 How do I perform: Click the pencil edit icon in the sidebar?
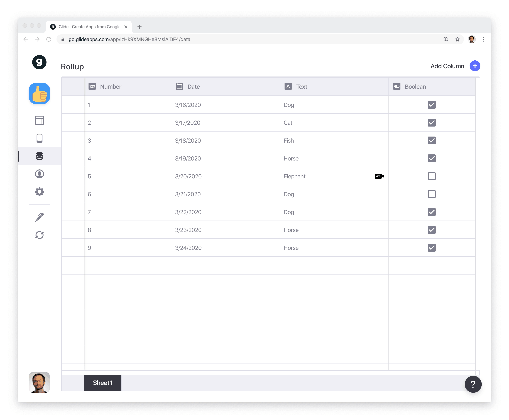(x=39, y=217)
